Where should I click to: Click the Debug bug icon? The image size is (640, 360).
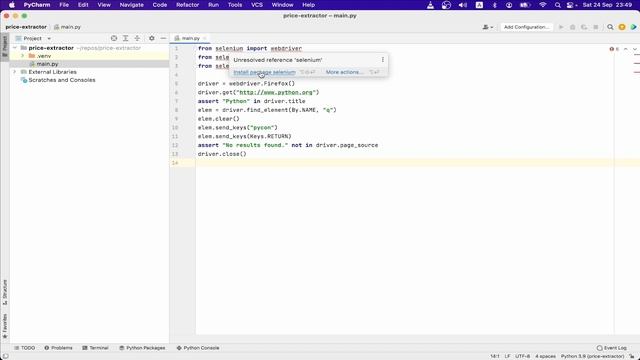(x=573, y=27)
